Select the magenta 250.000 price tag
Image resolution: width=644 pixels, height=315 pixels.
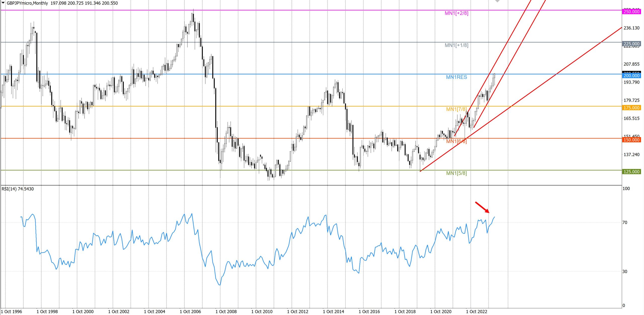(631, 12)
